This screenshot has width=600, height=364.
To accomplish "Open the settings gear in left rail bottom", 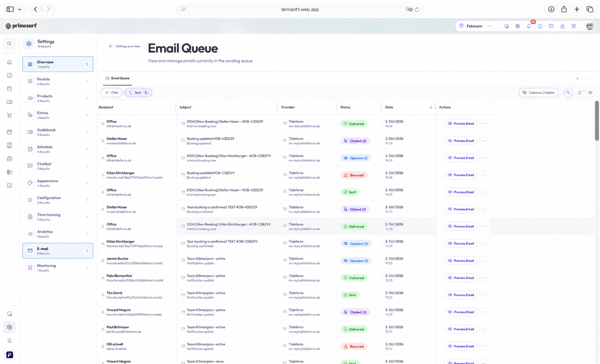I will click(x=9, y=327).
